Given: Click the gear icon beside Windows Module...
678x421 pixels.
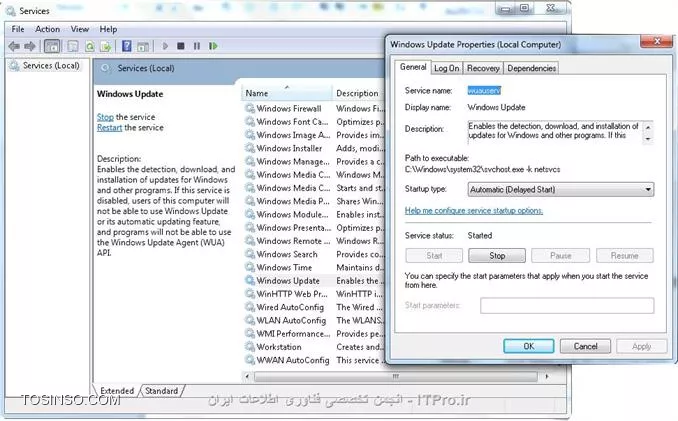Looking at the screenshot, I should (x=250, y=214).
